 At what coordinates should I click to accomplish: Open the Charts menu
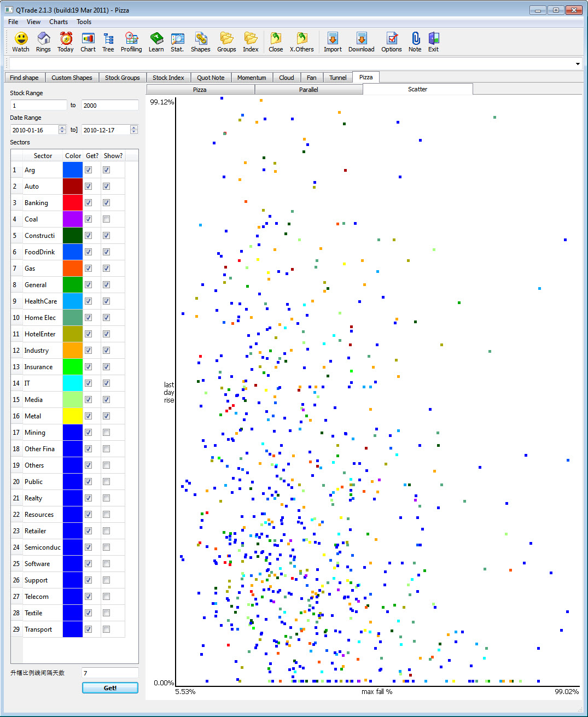[x=58, y=22]
